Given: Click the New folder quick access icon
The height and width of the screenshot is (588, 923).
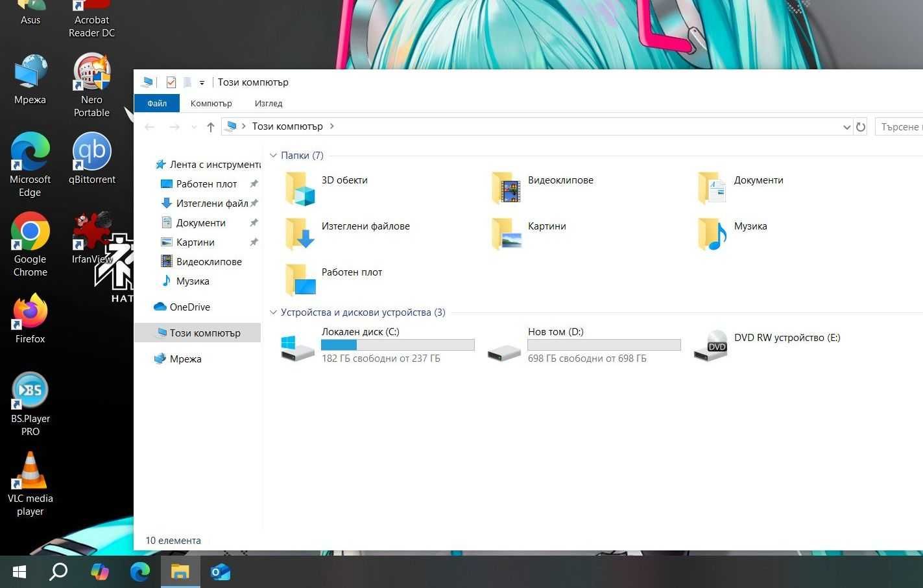Looking at the screenshot, I should [x=187, y=82].
